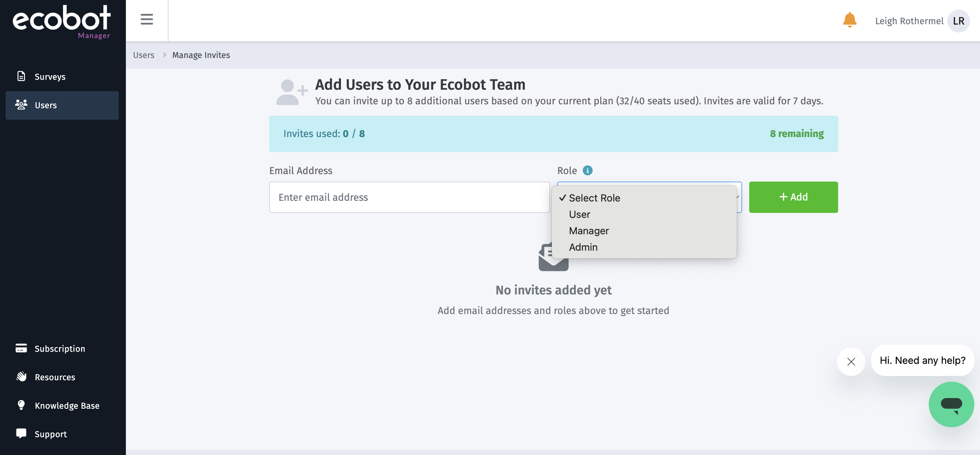
Task: Click the hamburger menu icon
Action: coord(147,20)
